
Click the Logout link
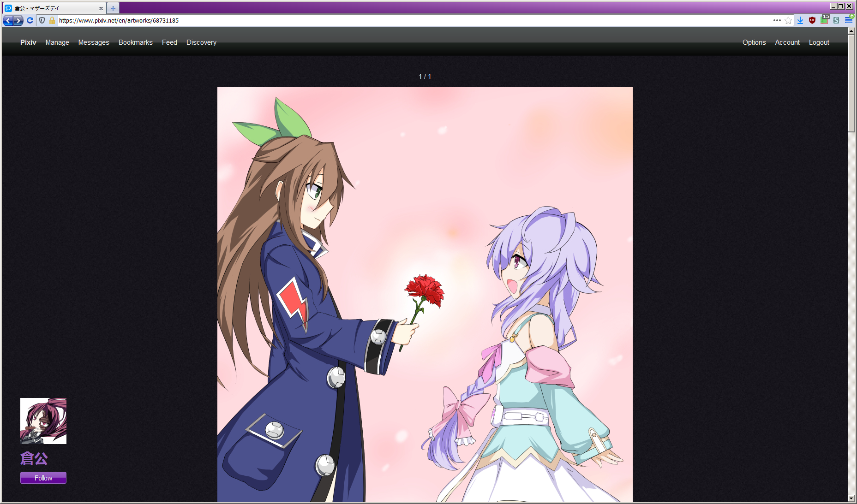coord(819,42)
